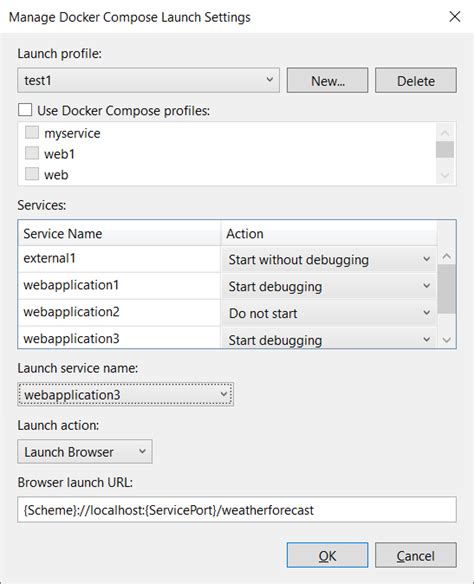Open Action dropdown for external1
Image resolution: width=474 pixels, height=584 pixels.
[x=329, y=259]
